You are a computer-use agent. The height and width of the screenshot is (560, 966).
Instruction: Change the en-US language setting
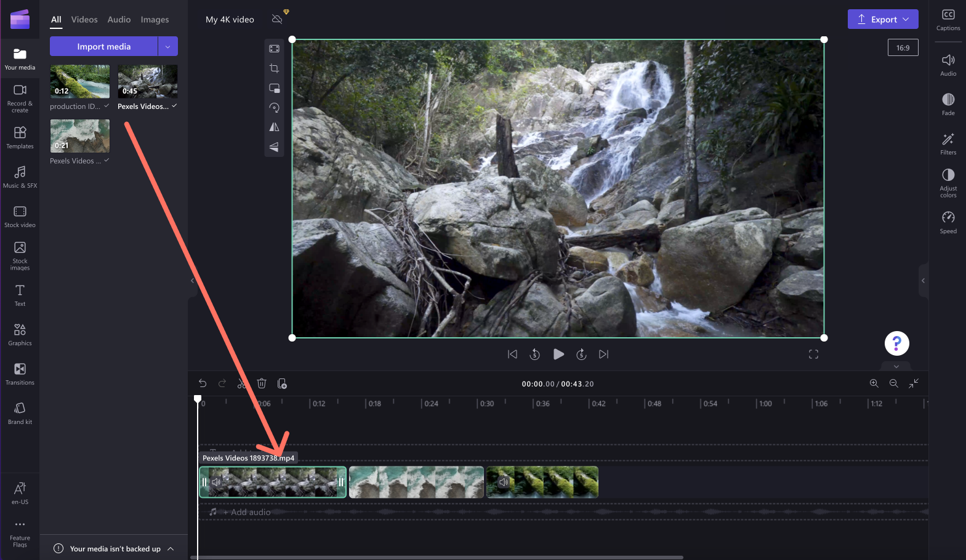(20, 493)
